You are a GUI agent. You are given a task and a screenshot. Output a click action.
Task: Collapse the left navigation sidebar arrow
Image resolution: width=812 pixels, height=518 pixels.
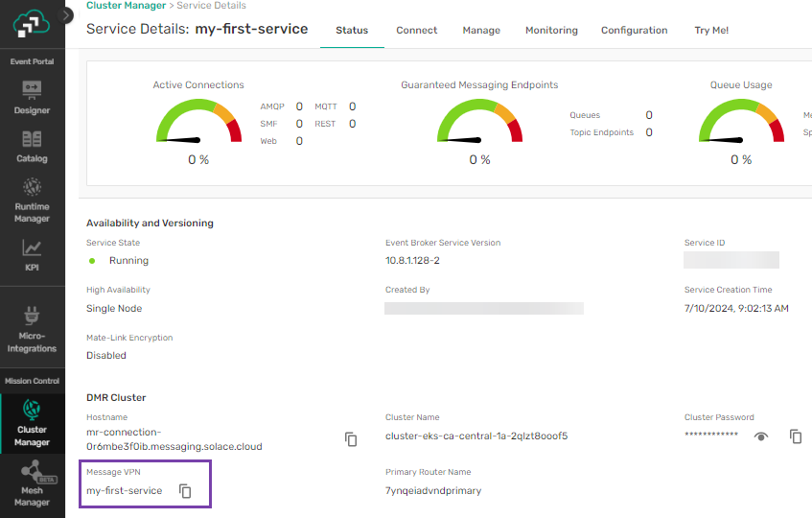tap(66, 15)
